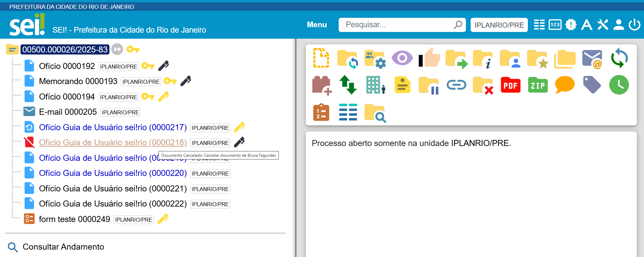The width and height of the screenshot is (644, 257).
Task: Click inside the Pesquisar search field
Action: click(397, 25)
